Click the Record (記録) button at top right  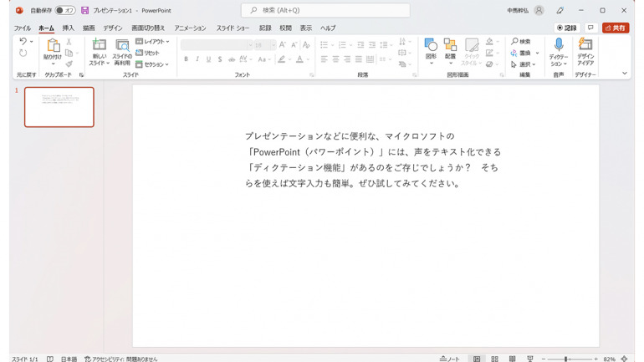point(567,28)
